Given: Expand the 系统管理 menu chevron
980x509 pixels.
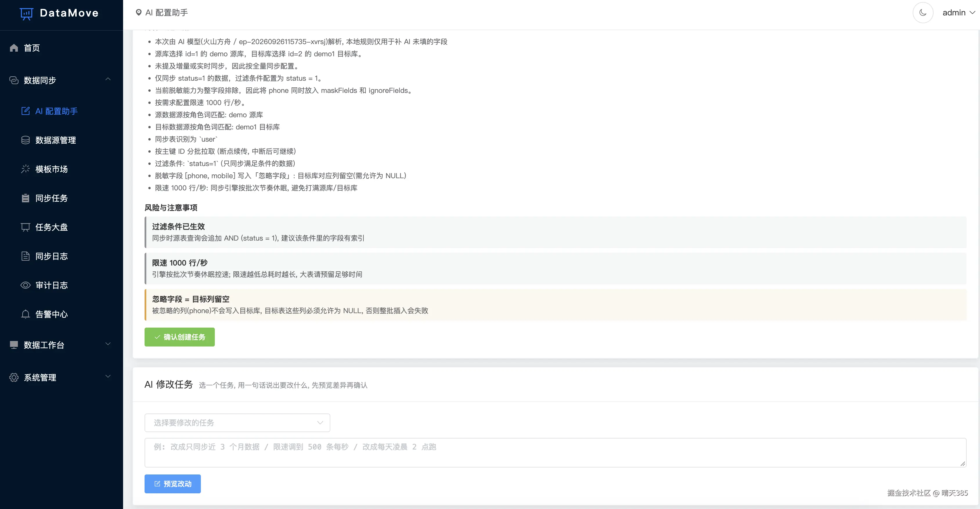Looking at the screenshot, I should point(108,376).
